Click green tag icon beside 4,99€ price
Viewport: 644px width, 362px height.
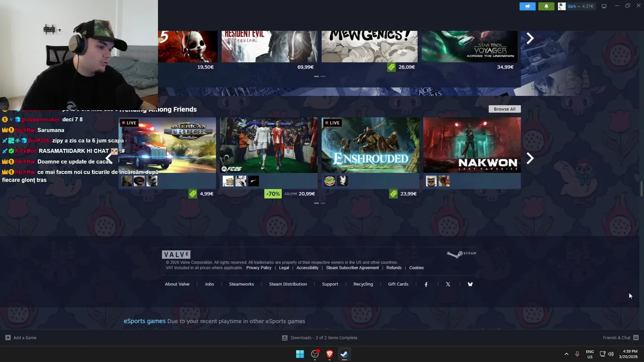(193, 194)
